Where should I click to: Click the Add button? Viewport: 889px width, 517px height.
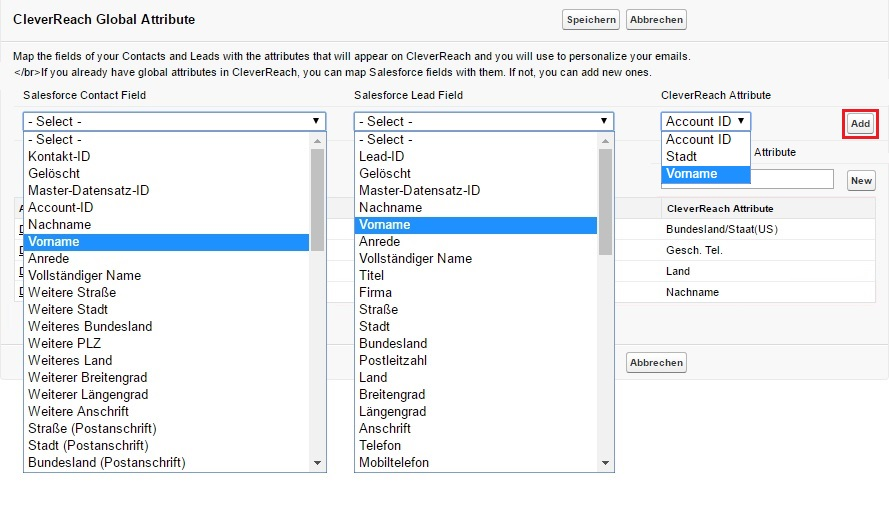point(860,124)
